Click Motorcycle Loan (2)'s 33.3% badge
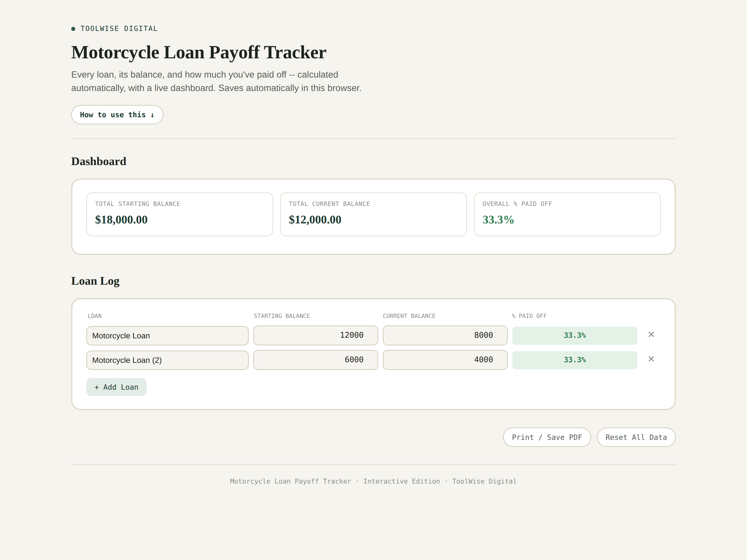Screen dimensions: 747x560 (575, 360)
